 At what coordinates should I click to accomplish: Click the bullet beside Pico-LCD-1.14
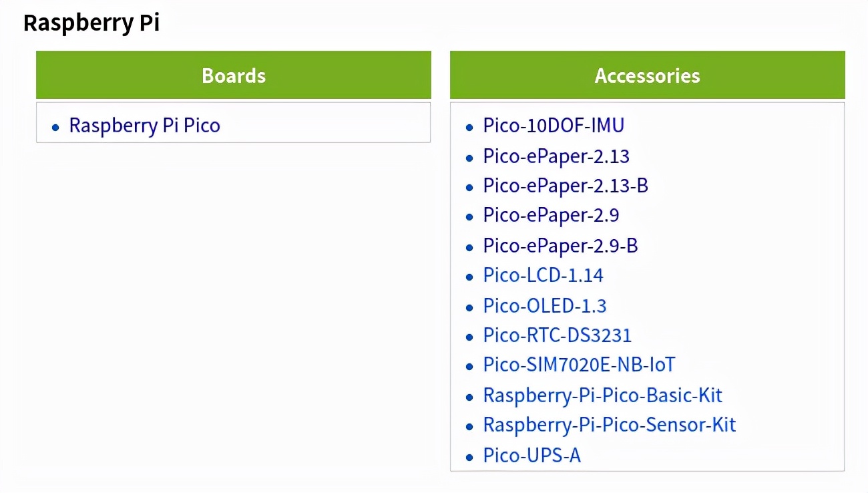pos(469,277)
